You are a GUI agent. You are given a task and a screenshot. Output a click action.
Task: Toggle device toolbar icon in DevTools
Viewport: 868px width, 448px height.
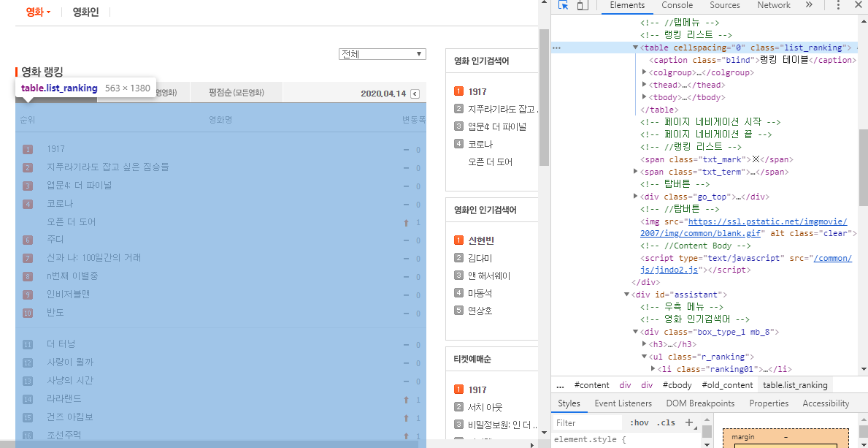click(582, 5)
